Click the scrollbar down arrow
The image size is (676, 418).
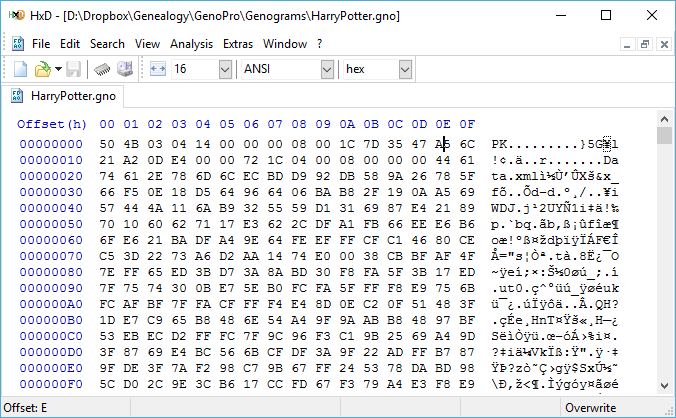(664, 386)
